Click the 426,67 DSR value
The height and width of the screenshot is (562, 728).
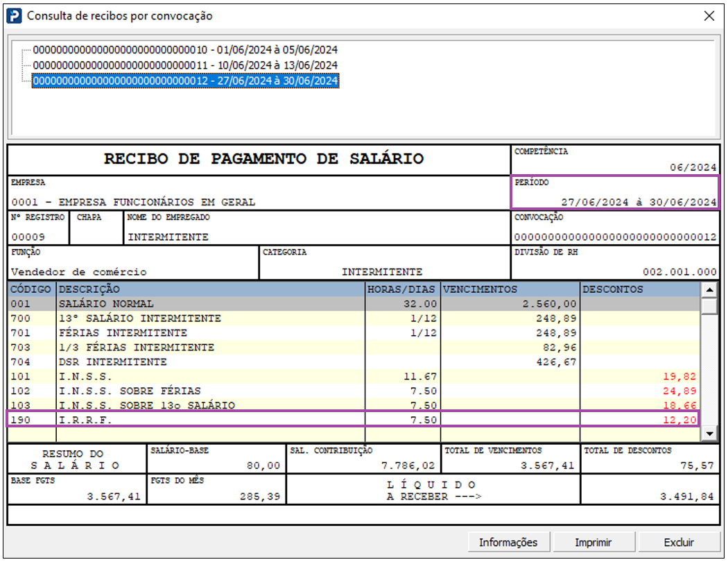[556, 361]
